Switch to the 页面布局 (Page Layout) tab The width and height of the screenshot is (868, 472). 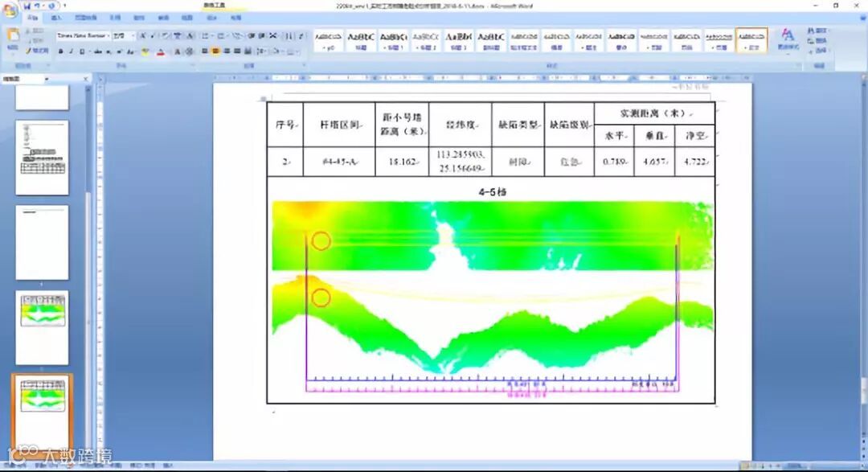pyautogui.click(x=85, y=18)
